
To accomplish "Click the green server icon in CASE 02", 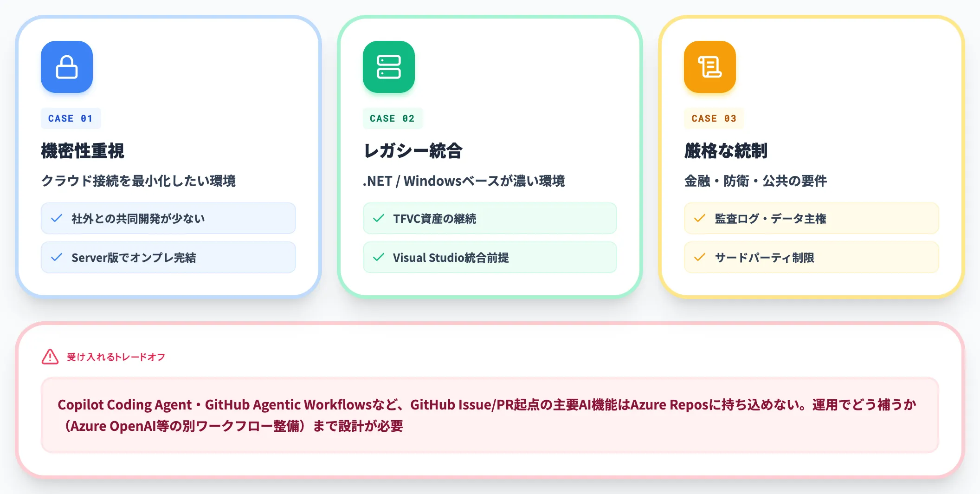I will click(389, 67).
